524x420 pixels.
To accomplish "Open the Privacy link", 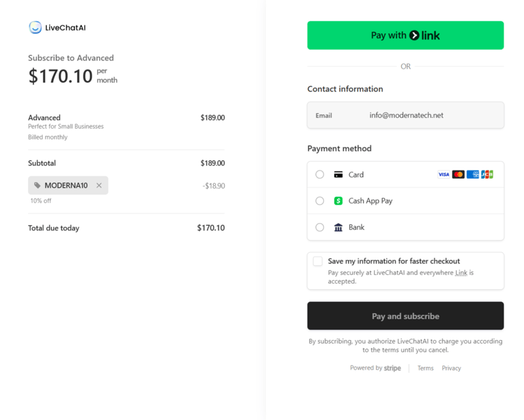I will 451,368.
